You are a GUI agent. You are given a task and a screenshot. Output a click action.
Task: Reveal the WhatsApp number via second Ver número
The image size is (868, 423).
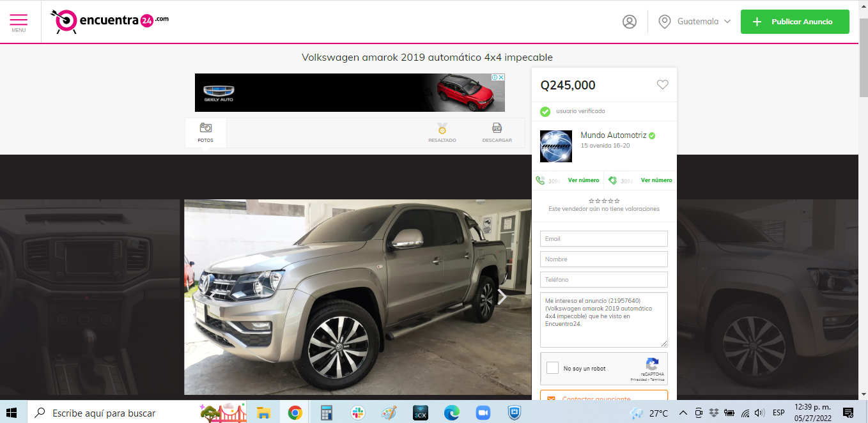click(656, 180)
